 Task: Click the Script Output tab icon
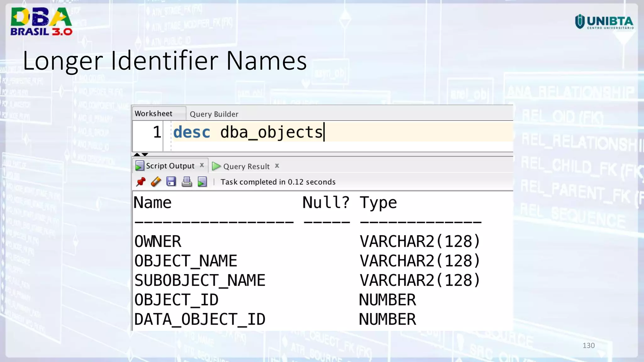(139, 166)
